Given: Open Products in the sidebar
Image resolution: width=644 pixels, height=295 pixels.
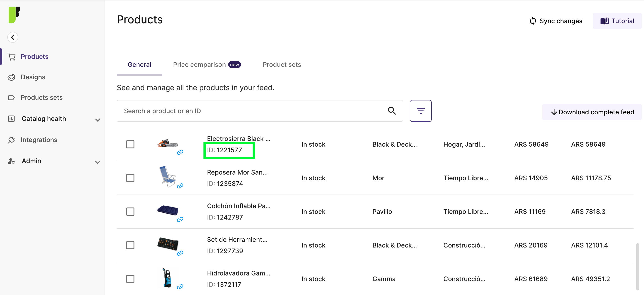Looking at the screenshot, I should [35, 57].
